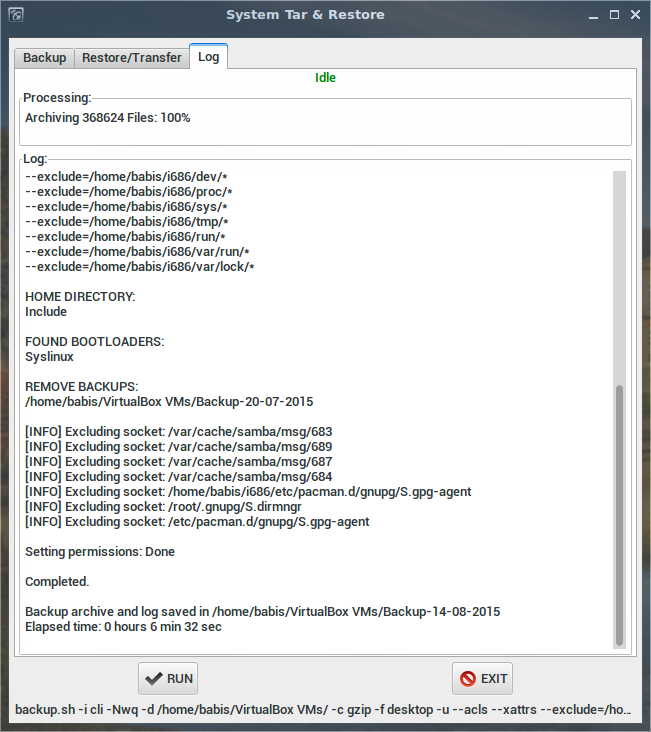Viewport: 651px width, 732px height.
Task: Select the --exclude=/home/babis/i686/proc/* line
Action: point(129,192)
